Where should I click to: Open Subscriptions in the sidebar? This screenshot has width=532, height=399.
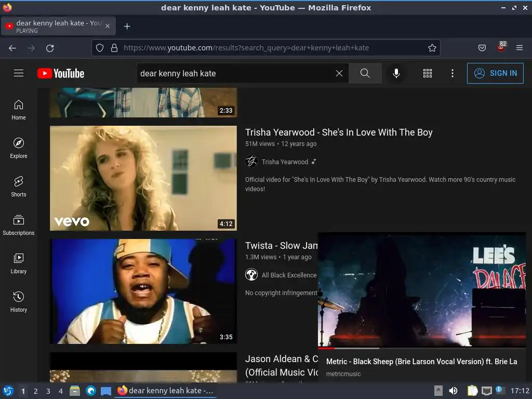[19, 225]
